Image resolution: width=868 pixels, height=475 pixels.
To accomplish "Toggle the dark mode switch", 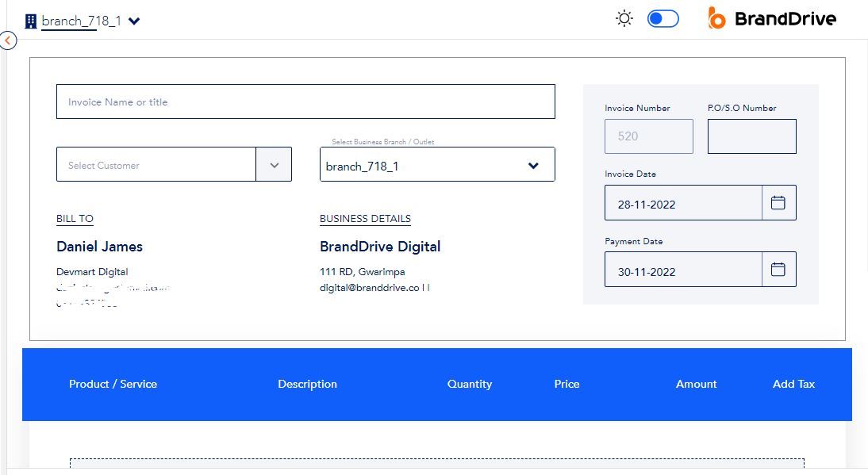I will pos(663,19).
